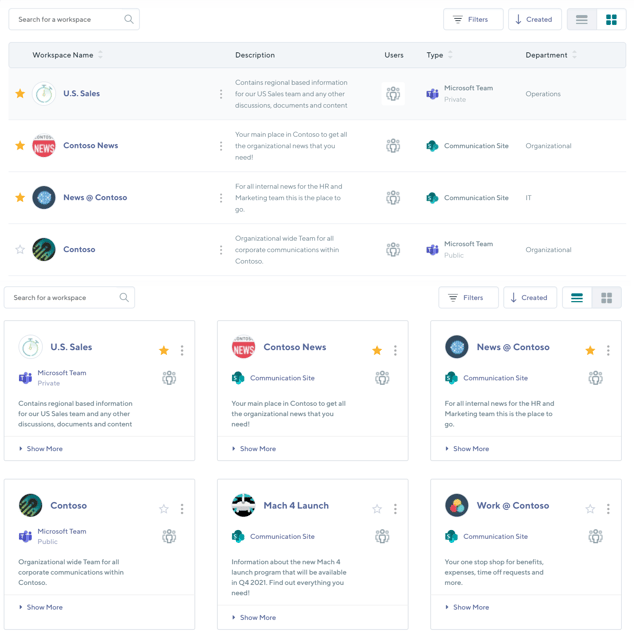Image resolution: width=634 pixels, height=635 pixels.
Task: Sort by the Department column header
Action: pyautogui.click(x=546, y=55)
